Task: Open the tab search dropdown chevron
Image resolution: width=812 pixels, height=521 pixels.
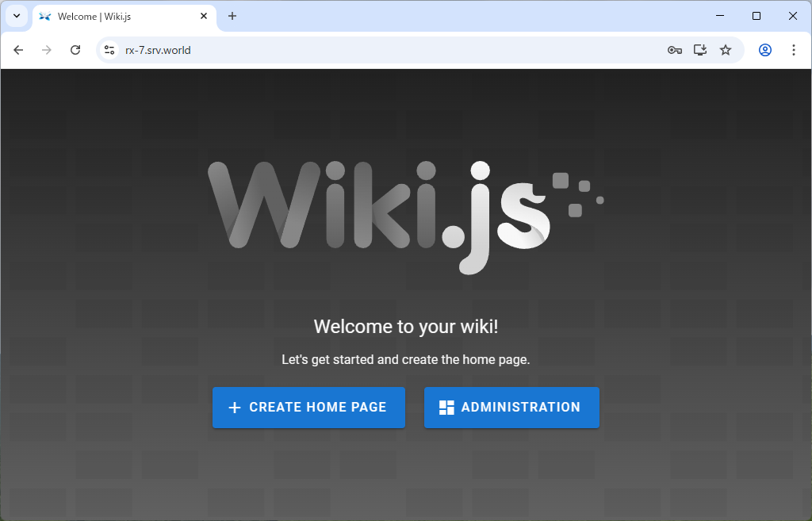Action: pos(16,16)
